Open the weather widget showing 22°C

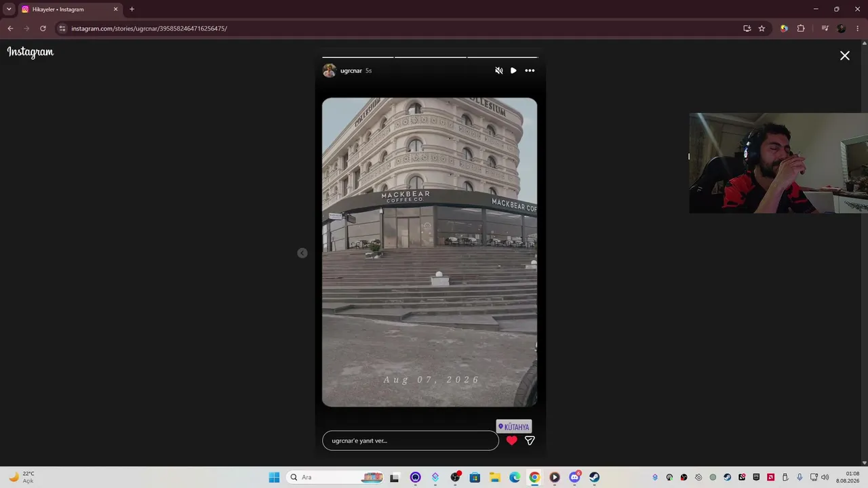[x=22, y=477]
